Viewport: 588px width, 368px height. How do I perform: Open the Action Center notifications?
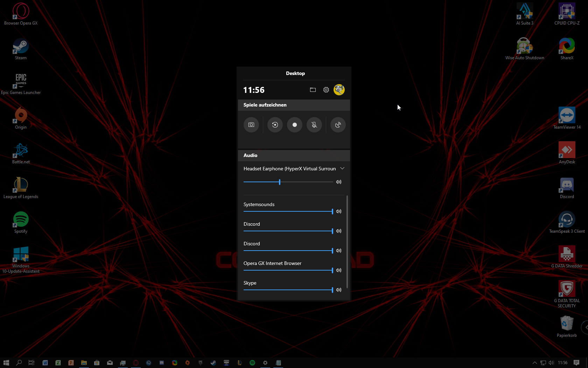tap(576, 363)
